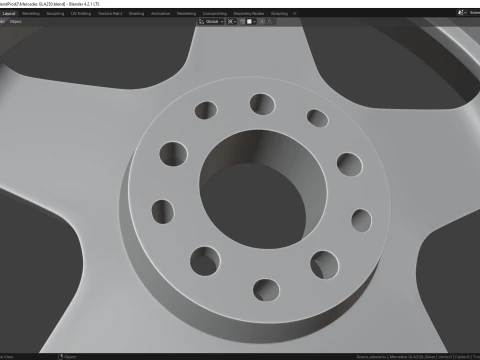The image size is (480, 360).
Task: Switch to the Layout workspace tab
Action: click(9, 14)
